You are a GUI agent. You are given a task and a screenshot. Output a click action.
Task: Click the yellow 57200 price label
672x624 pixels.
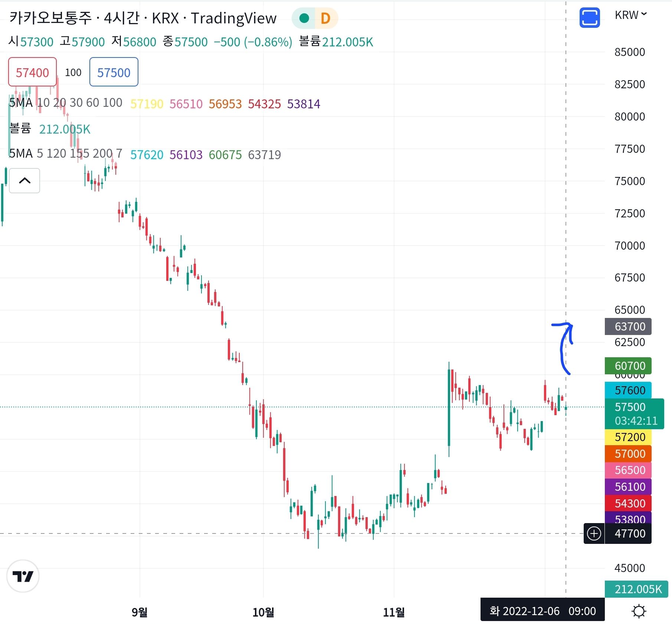(x=628, y=437)
